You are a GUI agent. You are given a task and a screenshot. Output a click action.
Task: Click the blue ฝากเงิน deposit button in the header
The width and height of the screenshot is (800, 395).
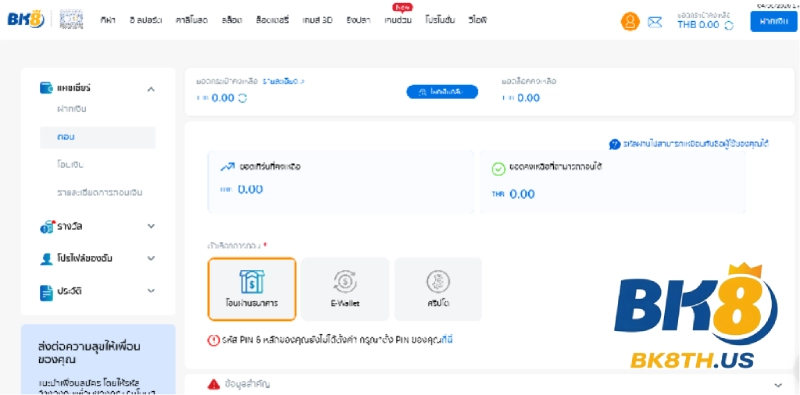tap(773, 21)
